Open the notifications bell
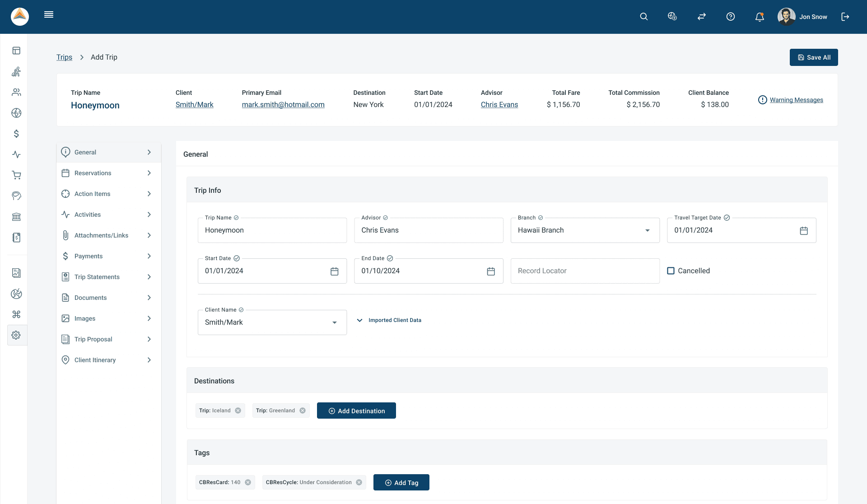867x504 pixels. click(760, 17)
